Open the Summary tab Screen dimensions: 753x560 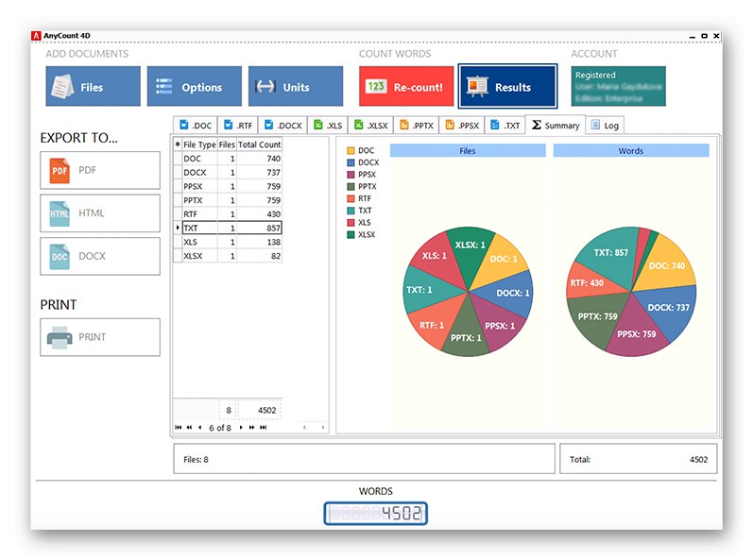[x=556, y=125]
